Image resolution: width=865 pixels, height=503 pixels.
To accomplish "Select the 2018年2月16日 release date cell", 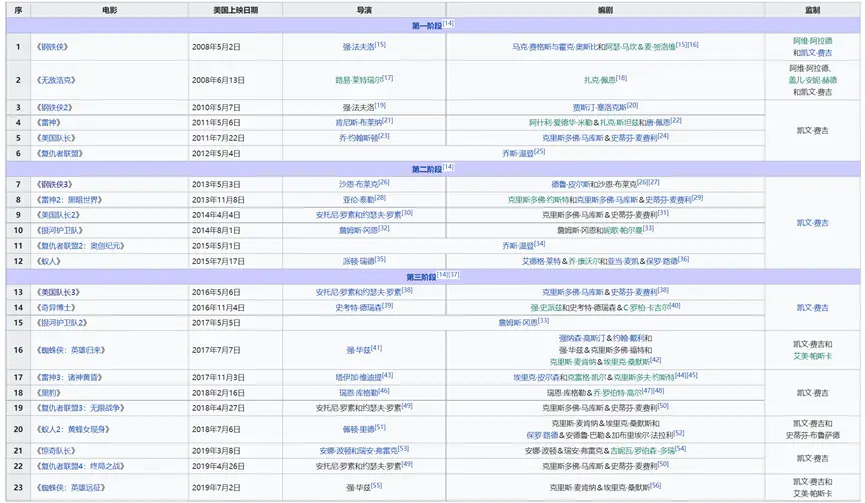I will click(x=236, y=393).
